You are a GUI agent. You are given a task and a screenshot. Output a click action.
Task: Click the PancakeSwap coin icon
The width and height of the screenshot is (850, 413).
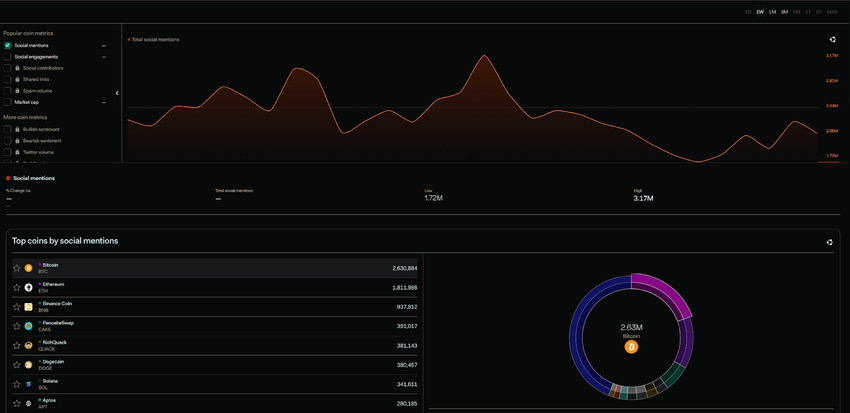tap(29, 326)
